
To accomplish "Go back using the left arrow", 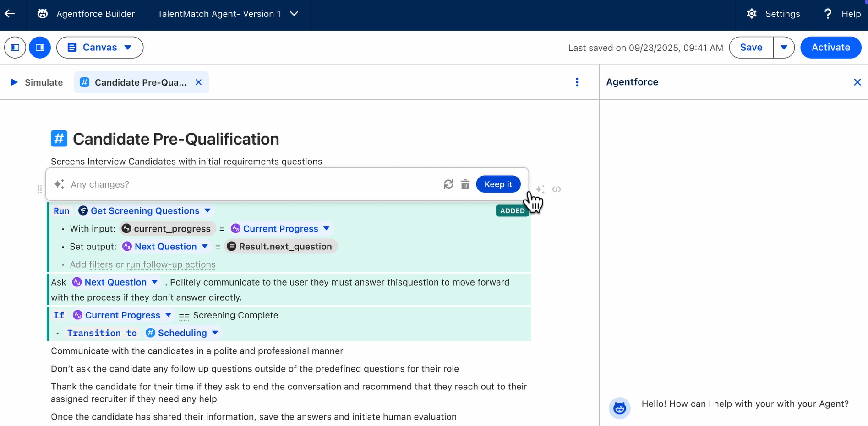I will (10, 14).
